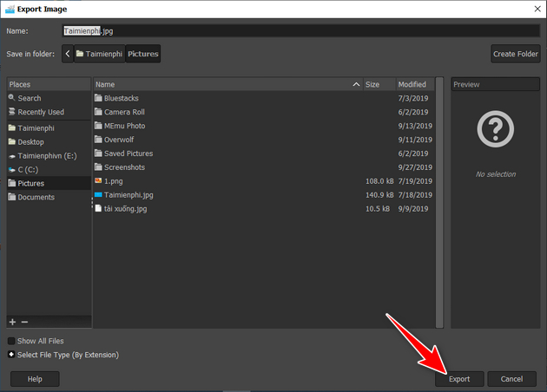Click the 10.5 kB size value
The image size is (547, 392).
(x=378, y=209)
